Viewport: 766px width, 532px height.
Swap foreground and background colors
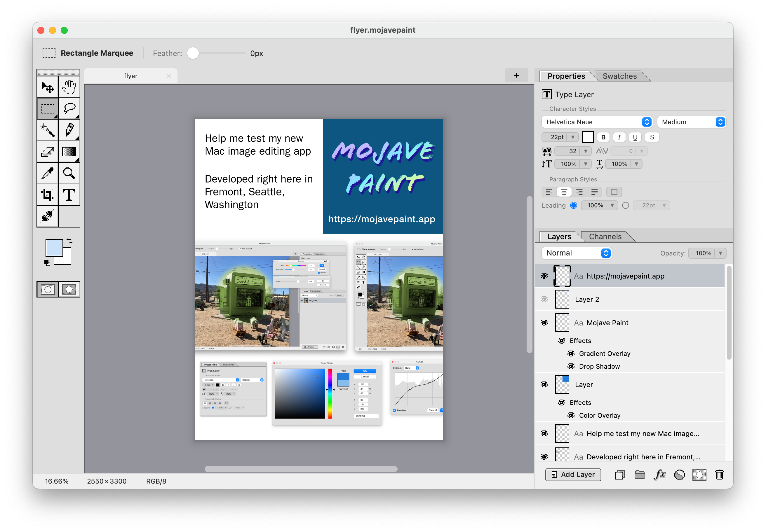tap(69, 241)
